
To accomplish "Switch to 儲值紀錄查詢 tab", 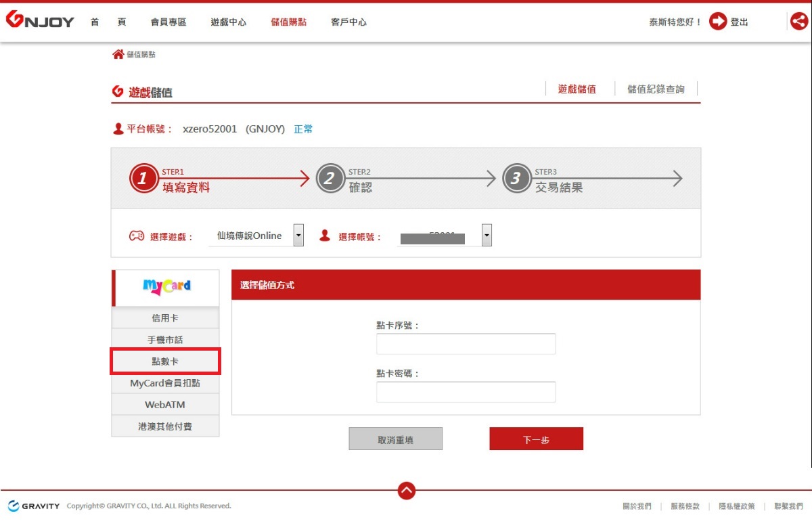I will coord(656,89).
